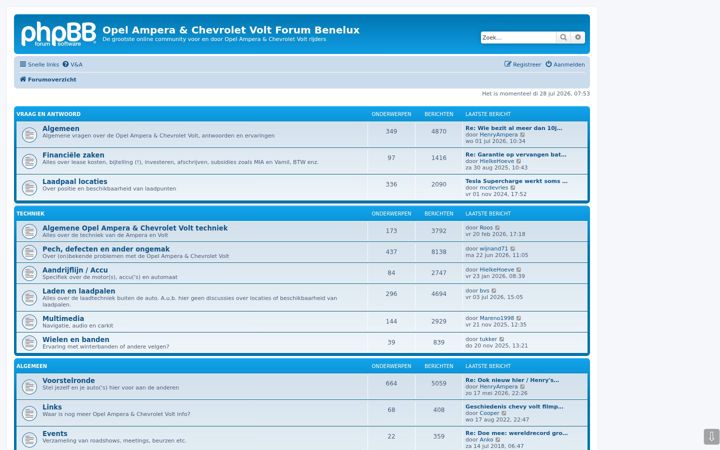Open Pech, defecten en ander ongemak forum
Image resolution: width=720 pixels, height=450 pixels.
pos(106,249)
